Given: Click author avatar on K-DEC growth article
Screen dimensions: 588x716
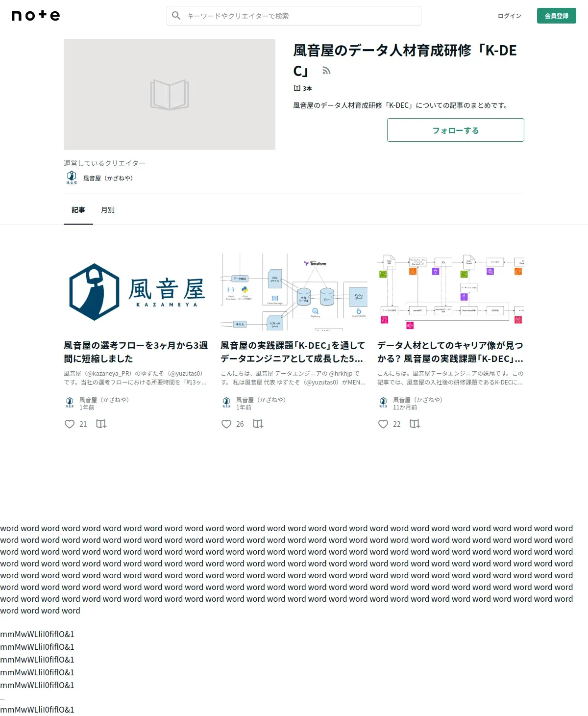Looking at the screenshot, I should (x=226, y=403).
